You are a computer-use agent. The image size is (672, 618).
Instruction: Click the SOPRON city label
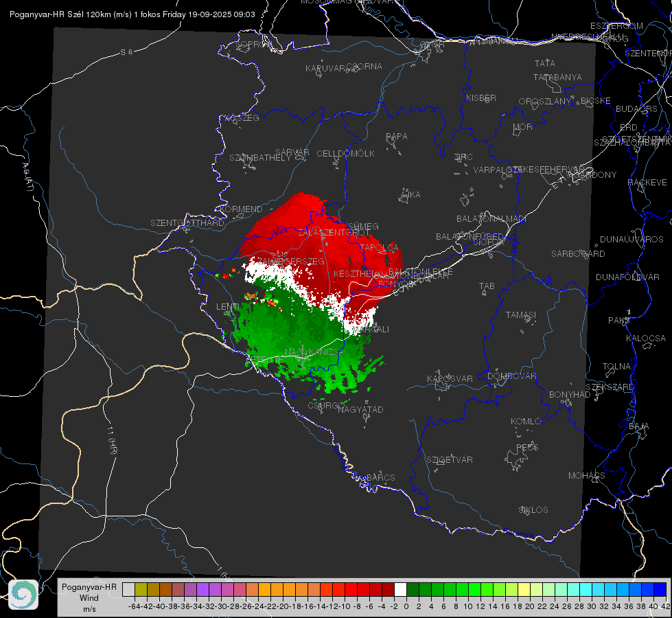click(x=254, y=44)
